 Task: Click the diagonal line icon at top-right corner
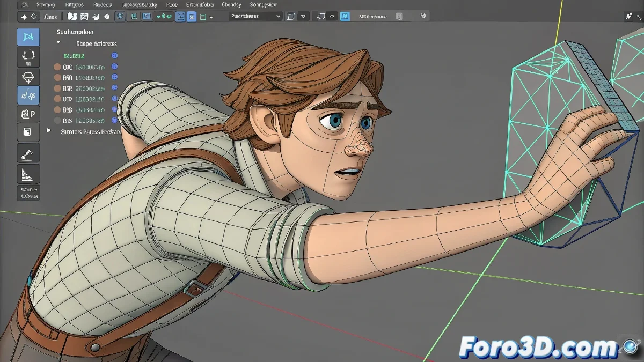click(640, 17)
